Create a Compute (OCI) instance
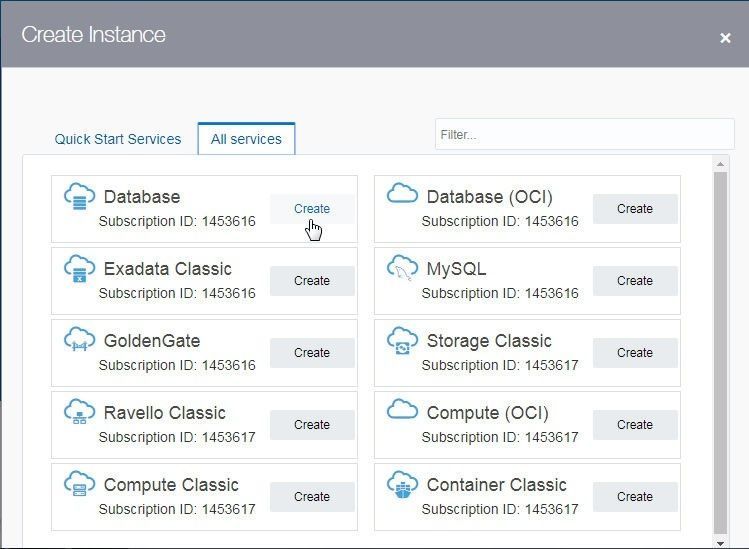Screen dimensions: 749x549 (635, 425)
